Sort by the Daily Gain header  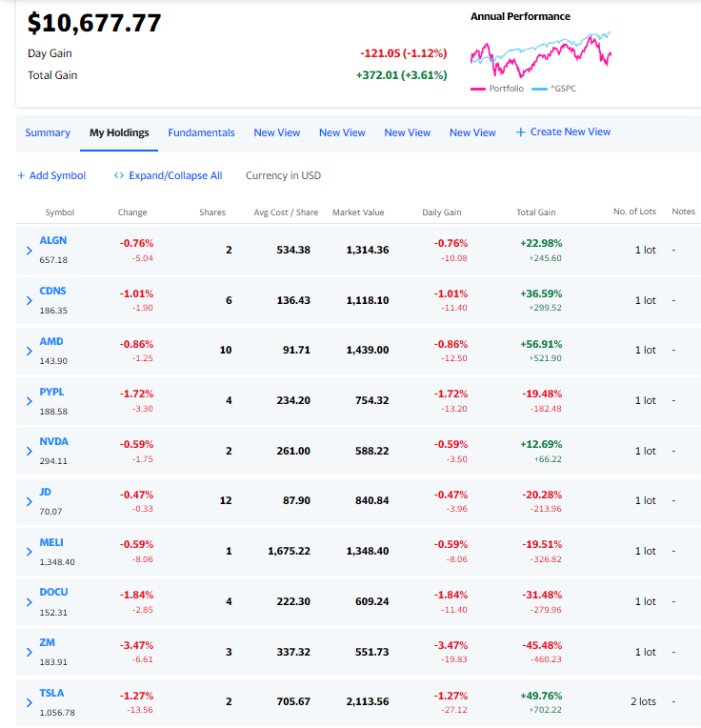pyautogui.click(x=442, y=212)
